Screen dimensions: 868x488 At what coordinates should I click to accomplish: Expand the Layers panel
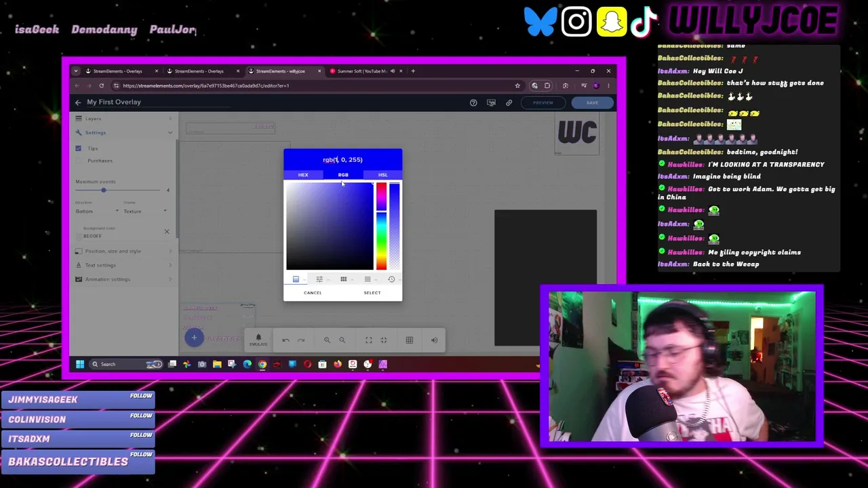[124, 119]
